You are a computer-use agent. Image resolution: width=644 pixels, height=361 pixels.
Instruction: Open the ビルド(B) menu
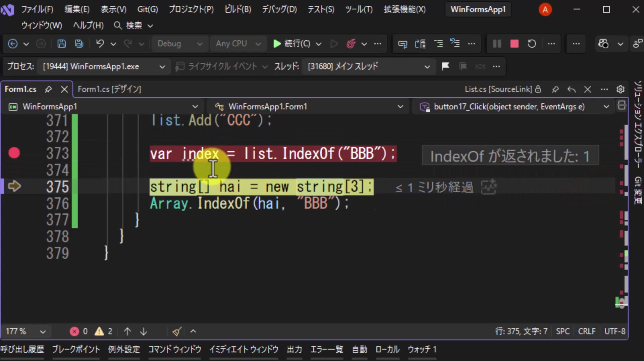[x=238, y=9]
